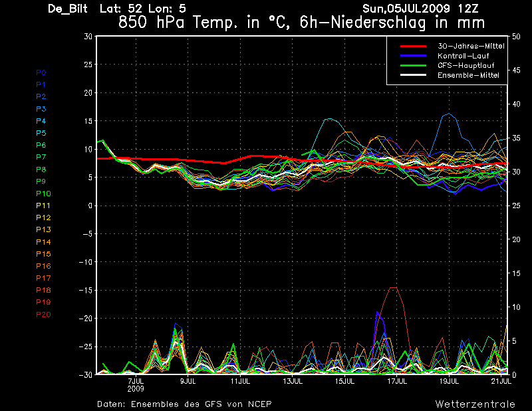Click the green GFS-Hauptlauf legend swatch

(413, 65)
